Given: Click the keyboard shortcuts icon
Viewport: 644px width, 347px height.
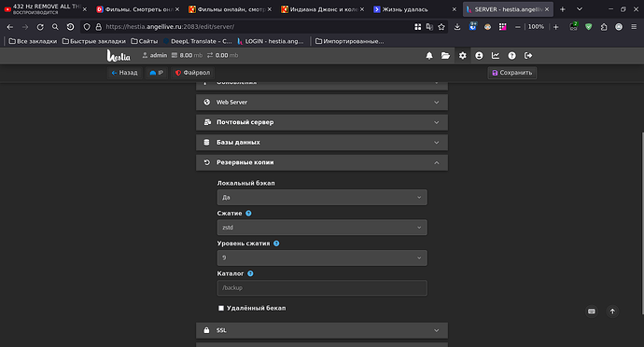Looking at the screenshot, I should pos(592,312).
